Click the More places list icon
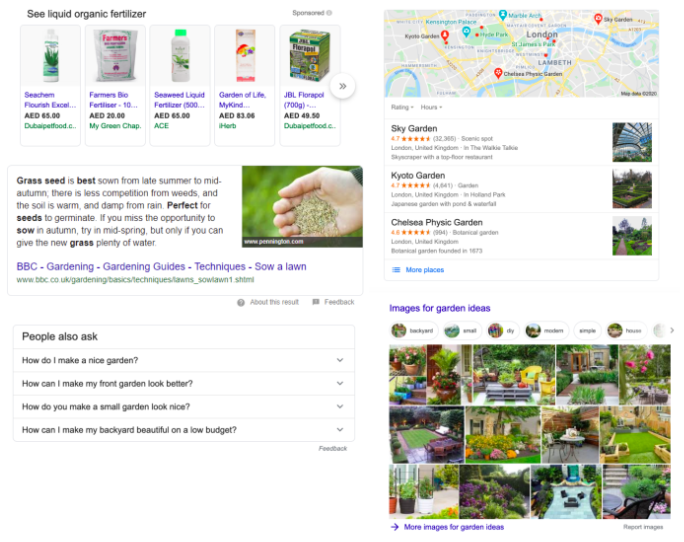Screen dimensions: 684x542 click(396, 270)
